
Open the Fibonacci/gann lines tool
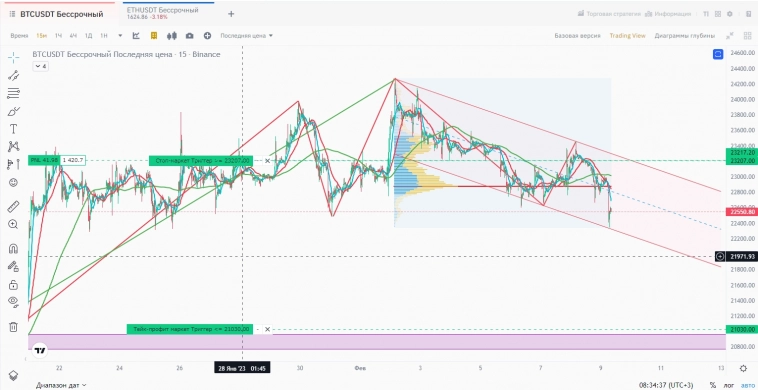(x=14, y=93)
